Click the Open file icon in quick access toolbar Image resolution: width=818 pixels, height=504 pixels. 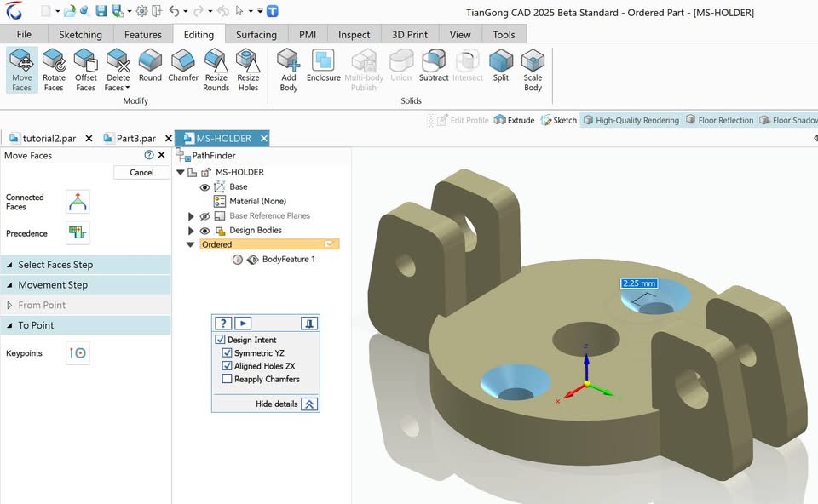70,11
